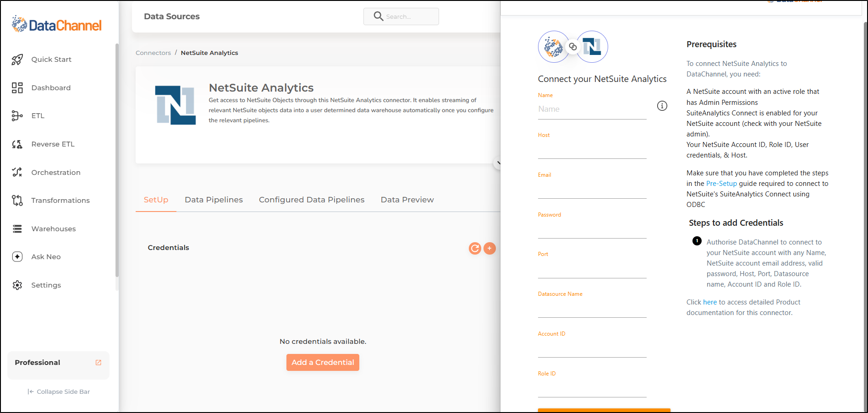This screenshot has height=413, width=868.
Task: Click the sidebar vertical scrollbar
Action: click(x=117, y=160)
